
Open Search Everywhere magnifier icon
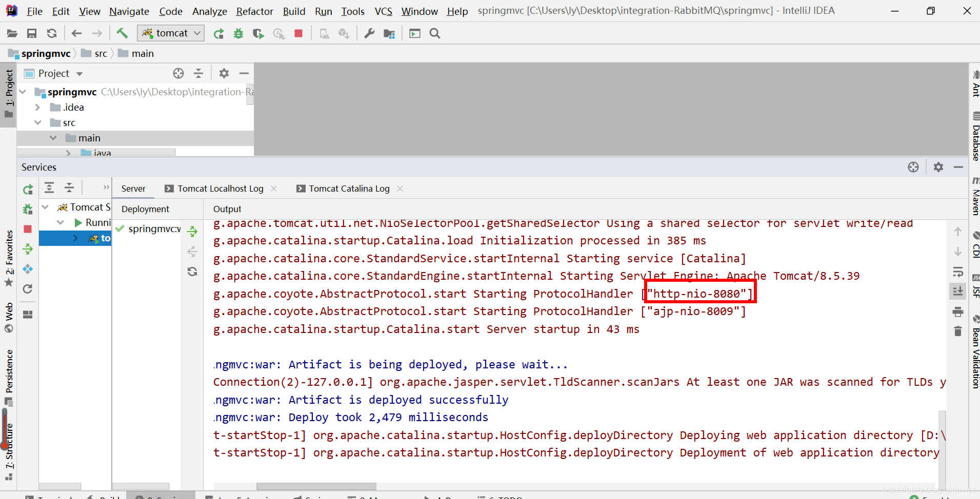point(435,34)
